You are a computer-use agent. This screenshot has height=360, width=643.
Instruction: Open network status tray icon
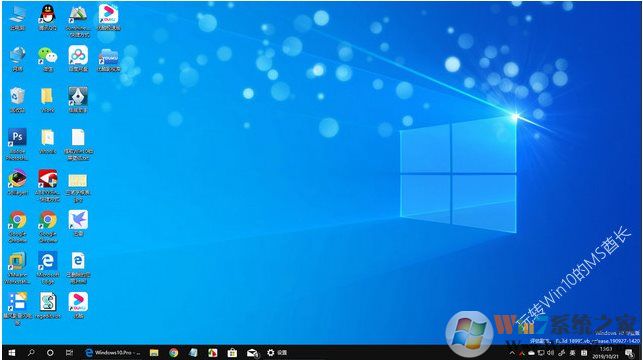[541, 353]
